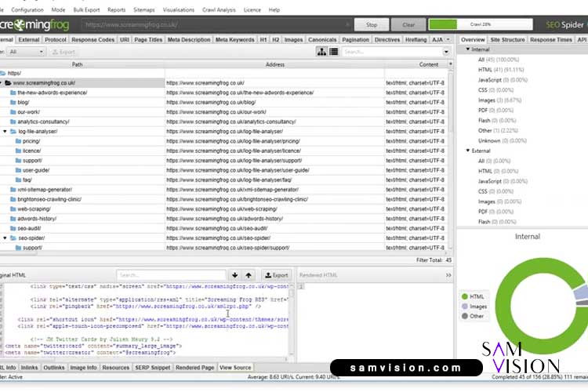Stop the crawl
Screen dimensions: 588x392
(372, 25)
